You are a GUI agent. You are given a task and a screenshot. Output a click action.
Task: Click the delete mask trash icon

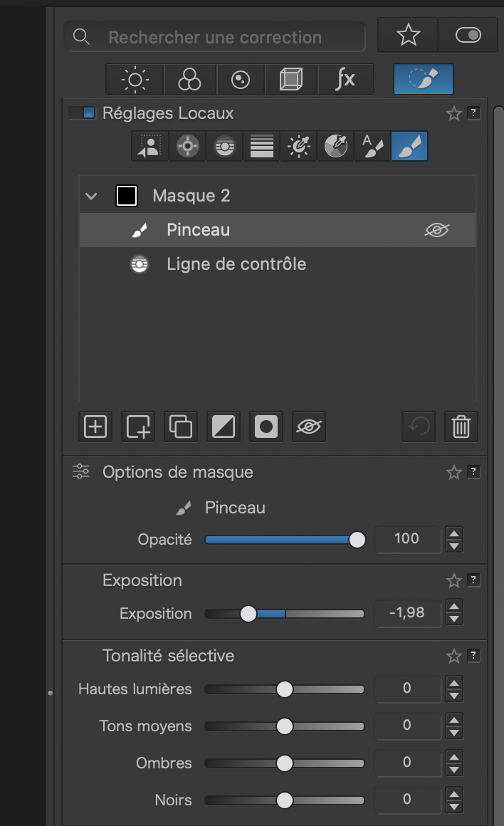point(461,427)
